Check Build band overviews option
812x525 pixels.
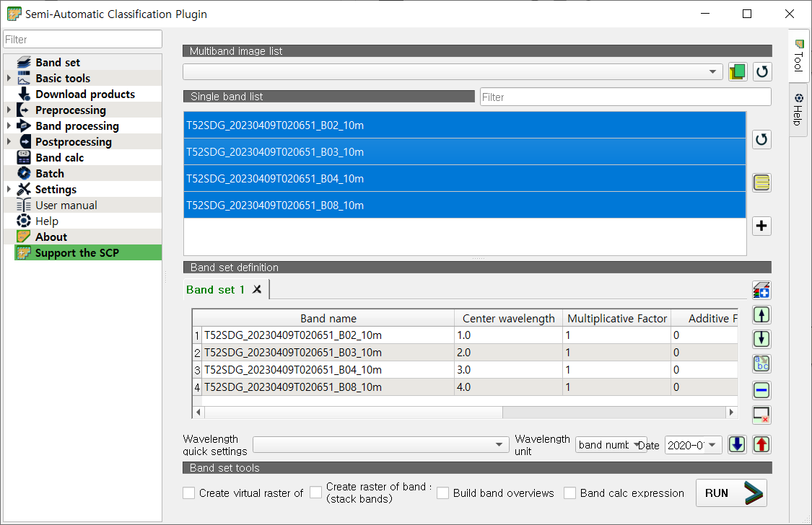click(442, 493)
